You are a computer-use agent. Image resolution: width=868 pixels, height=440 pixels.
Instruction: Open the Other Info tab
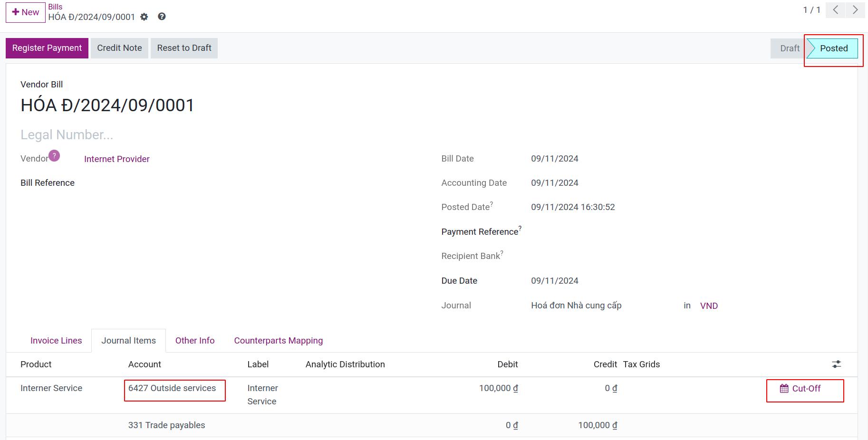(x=195, y=341)
